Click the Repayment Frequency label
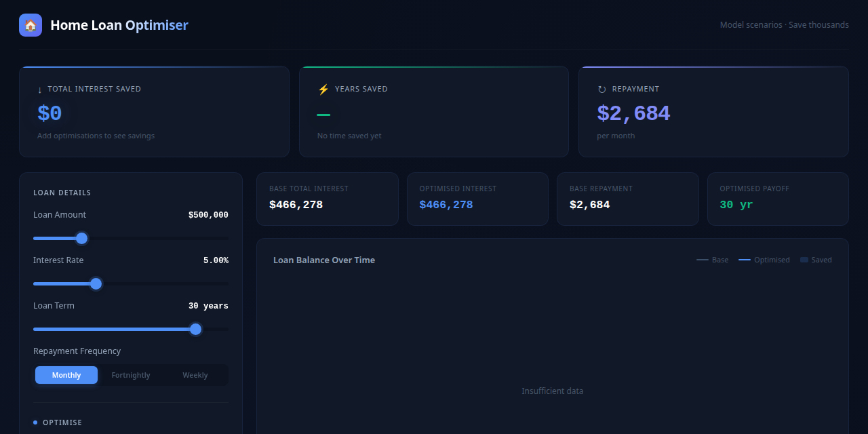The width and height of the screenshot is (868, 434). pos(77,351)
